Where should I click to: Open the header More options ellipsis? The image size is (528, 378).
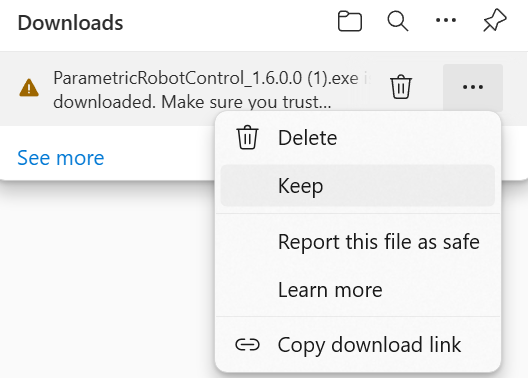pos(446,21)
